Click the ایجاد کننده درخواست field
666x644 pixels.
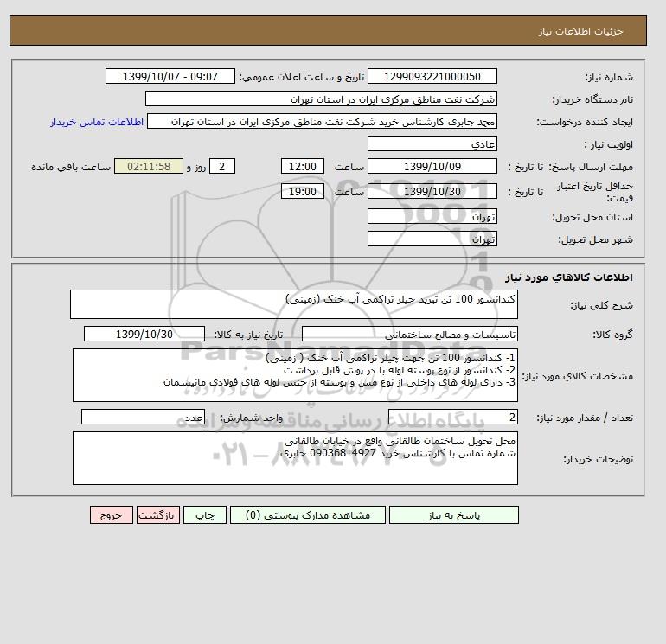322,121
